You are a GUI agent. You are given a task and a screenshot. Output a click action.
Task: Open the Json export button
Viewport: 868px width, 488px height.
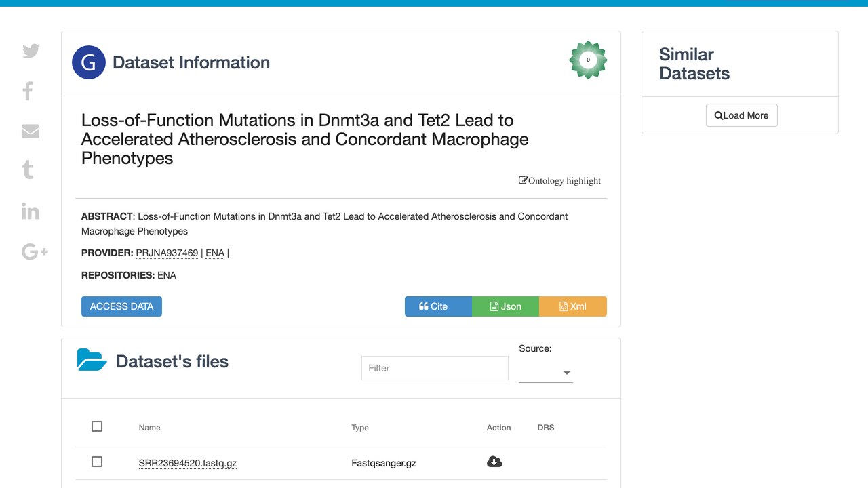tap(505, 306)
